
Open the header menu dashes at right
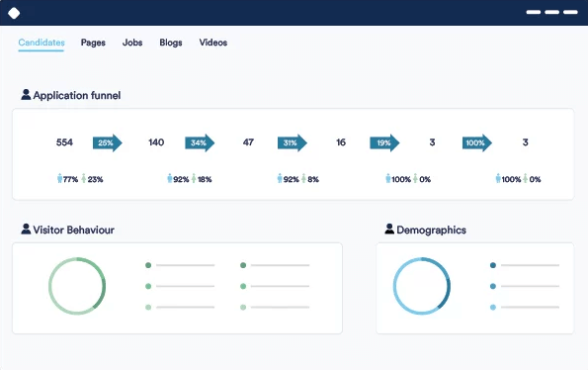[552, 12]
